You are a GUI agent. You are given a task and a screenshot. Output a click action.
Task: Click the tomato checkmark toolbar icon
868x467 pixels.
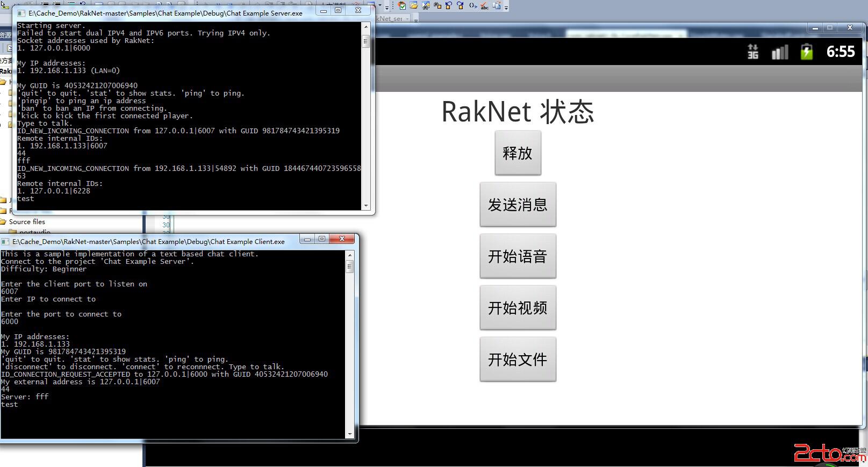tap(402, 5)
